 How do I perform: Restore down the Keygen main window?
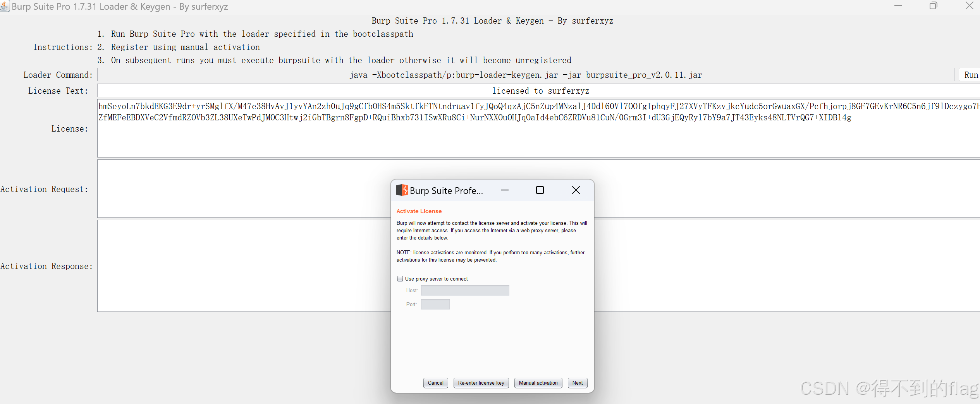pyautogui.click(x=934, y=6)
